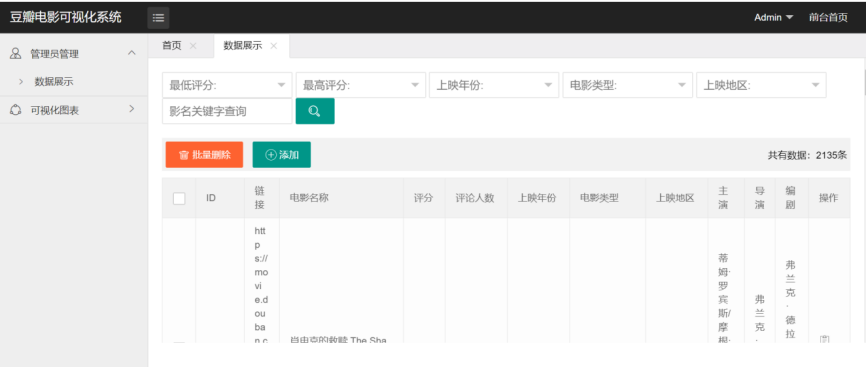Click the 共有数据：2135条 count text

[807, 155]
